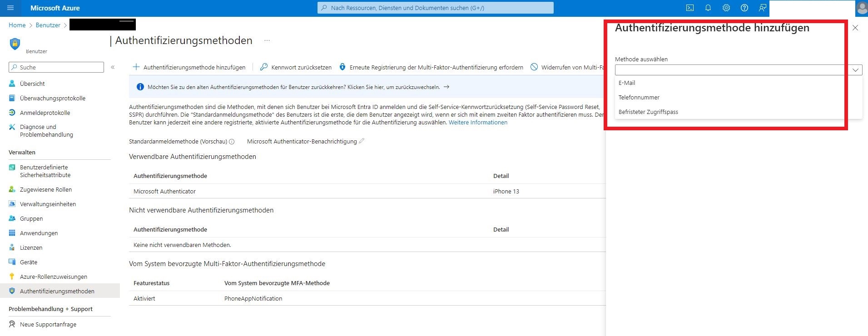Open Neue Supportanfrage
This screenshot has height=336, width=868.
pyautogui.click(x=48, y=324)
